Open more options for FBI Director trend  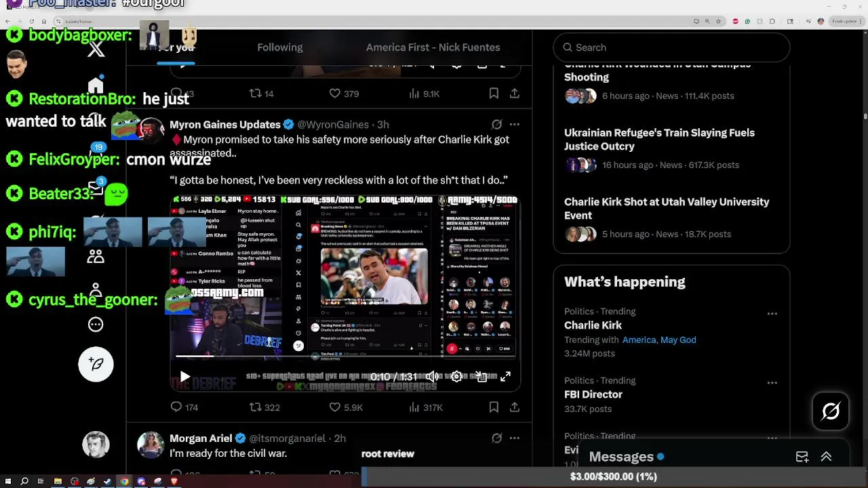click(x=772, y=383)
